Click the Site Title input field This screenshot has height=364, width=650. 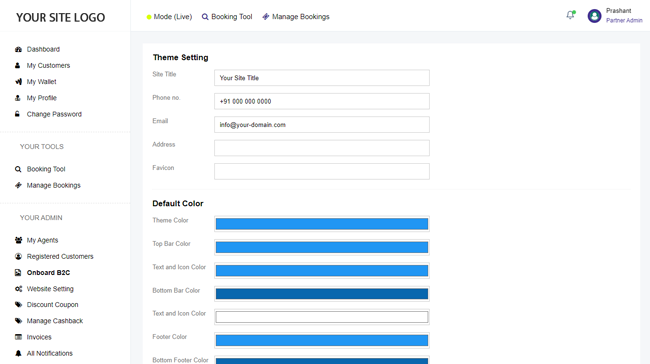(x=322, y=78)
